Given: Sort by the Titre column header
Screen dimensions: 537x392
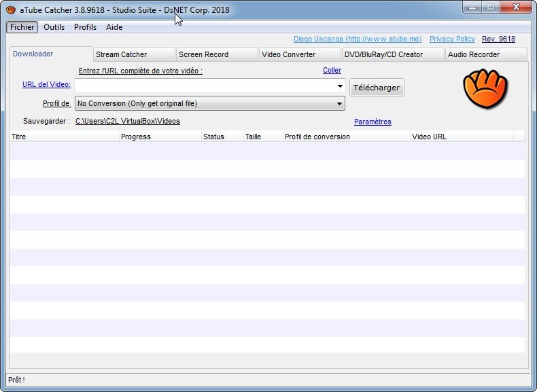Looking at the screenshot, I should (65, 137).
